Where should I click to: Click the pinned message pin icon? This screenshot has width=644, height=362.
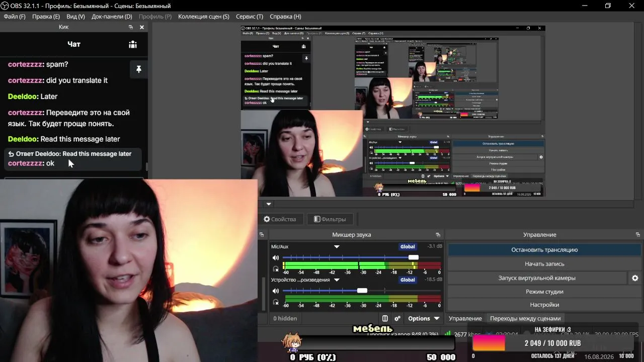[139, 69]
